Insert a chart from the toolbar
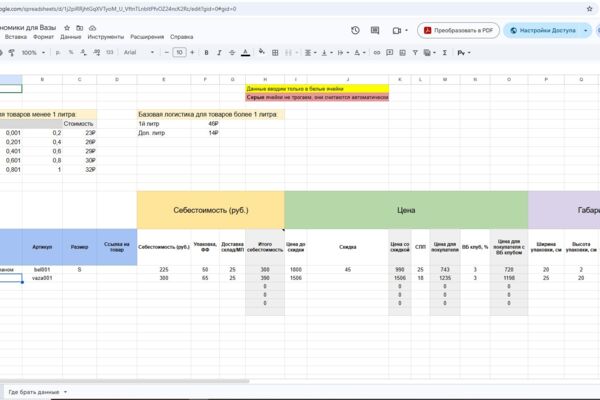This screenshot has width=600, height=400. coord(403,52)
